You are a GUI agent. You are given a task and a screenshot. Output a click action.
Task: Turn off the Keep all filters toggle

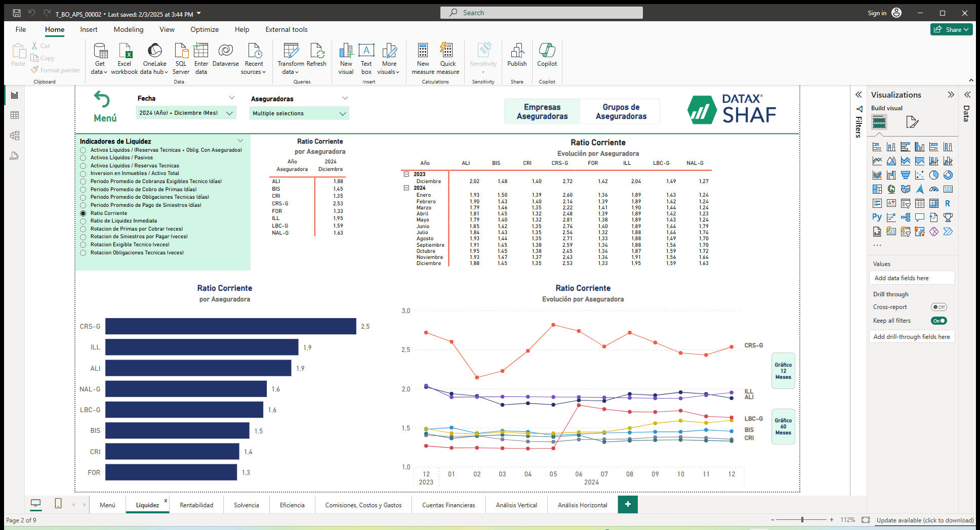point(938,320)
